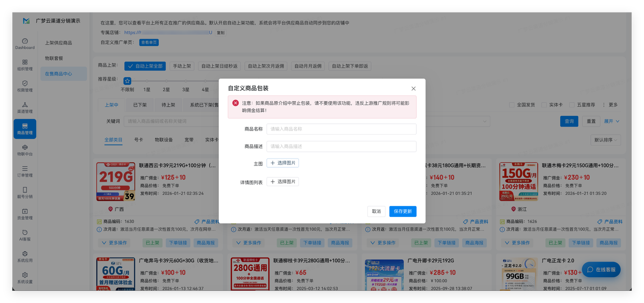Viewport: 644px width, 303px height.
Task: Focus the 商品名称 input field
Action: tap(341, 129)
